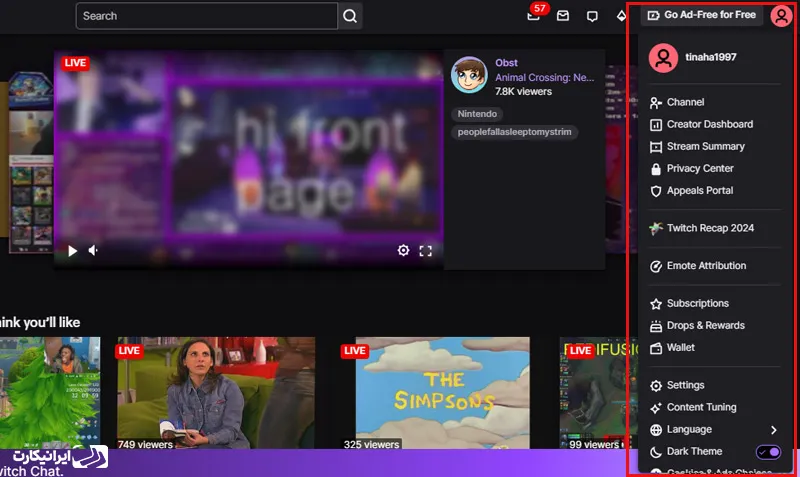Click the Drops & Rewards gift icon

point(656,326)
